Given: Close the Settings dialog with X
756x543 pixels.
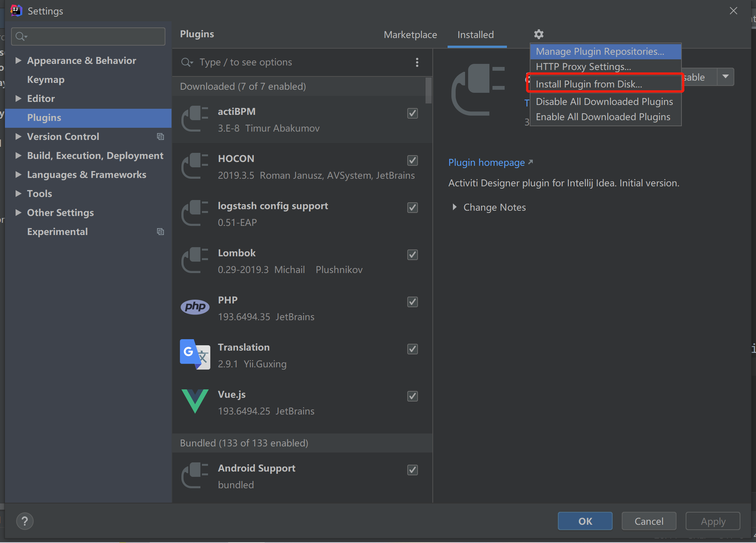Looking at the screenshot, I should (733, 11).
